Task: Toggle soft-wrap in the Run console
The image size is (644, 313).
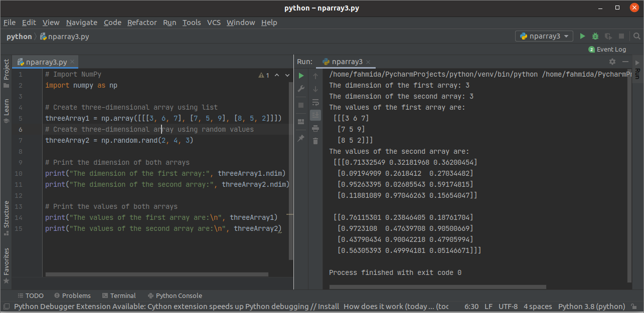Action: (x=315, y=102)
